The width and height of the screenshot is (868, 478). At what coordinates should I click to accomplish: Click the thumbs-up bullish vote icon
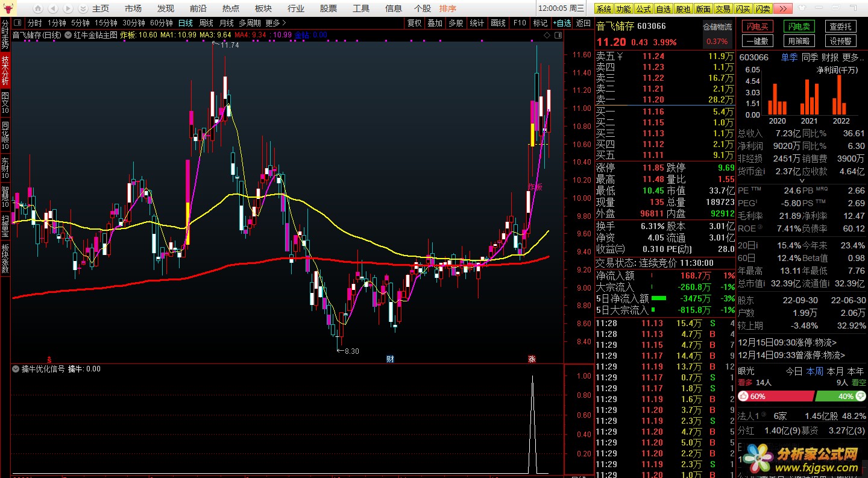743,396
